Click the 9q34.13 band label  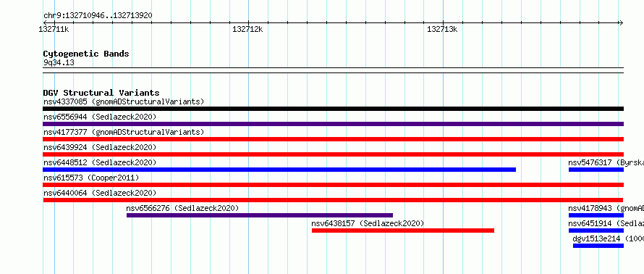tap(59, 62)
